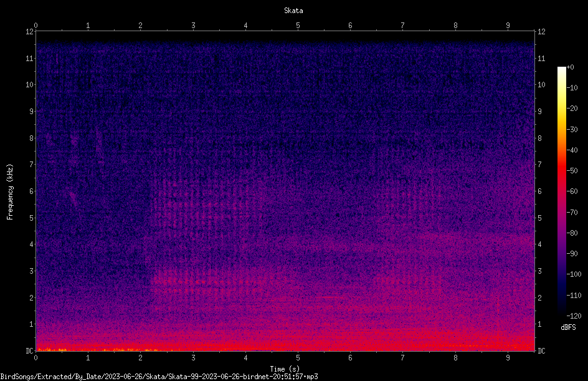Click the "-60" color scale label
588x381 pixels.
[572, 191]
